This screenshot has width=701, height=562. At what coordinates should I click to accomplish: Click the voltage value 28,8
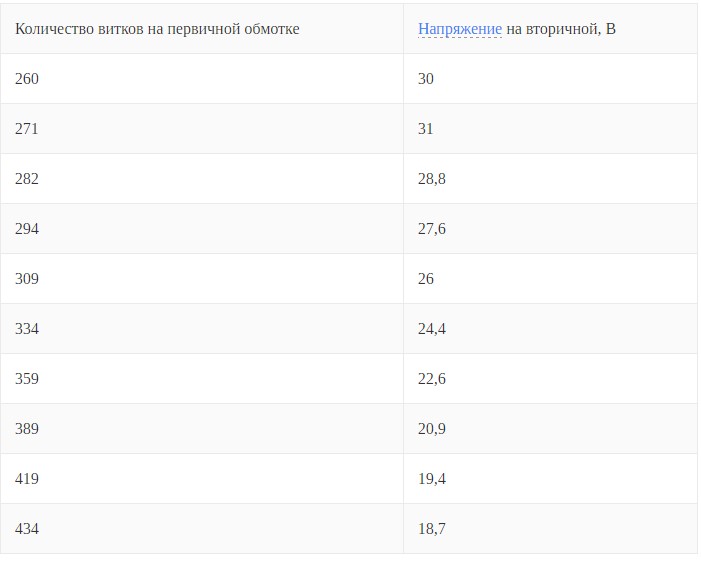(x=432, y=179)
